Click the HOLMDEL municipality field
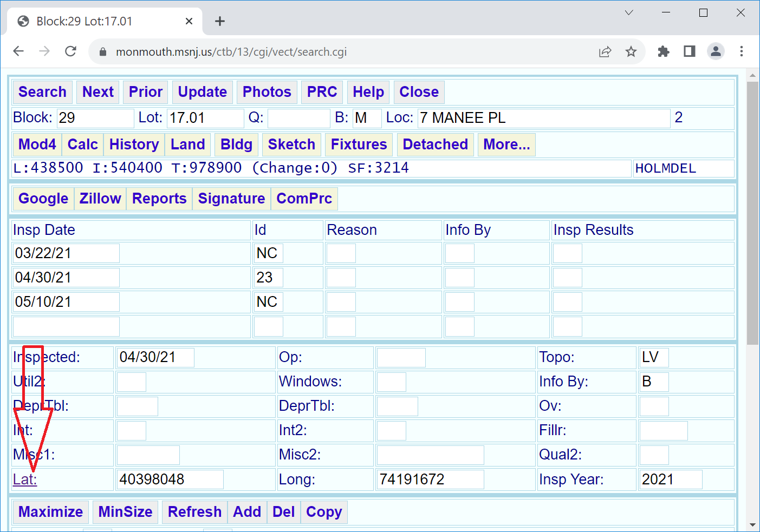760x532 pixels. [x=684, y=168]
